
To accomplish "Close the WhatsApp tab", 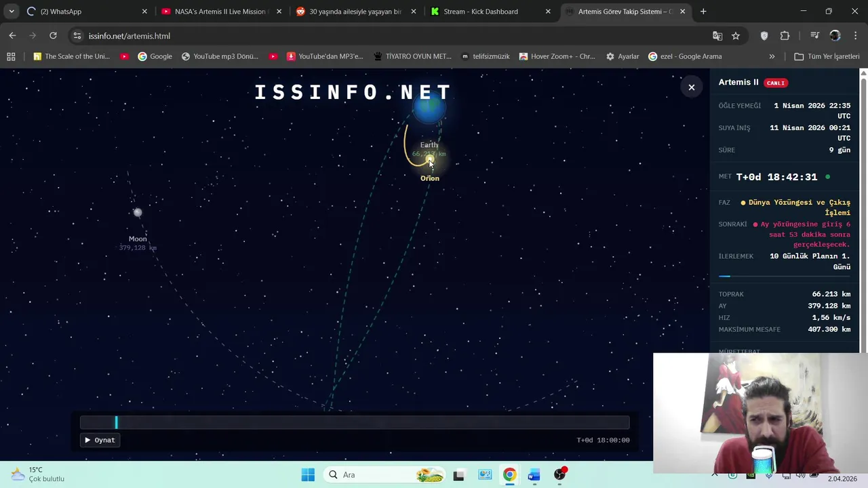I will (144, 12).
